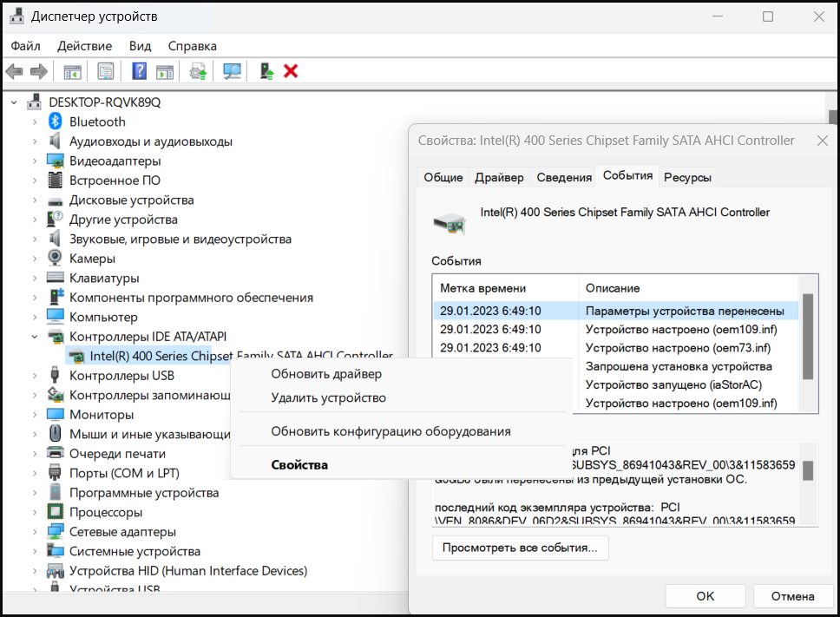Click the Камеры webcam icon
The width and height of the screenshot is (840, 617).
point(55,258)
